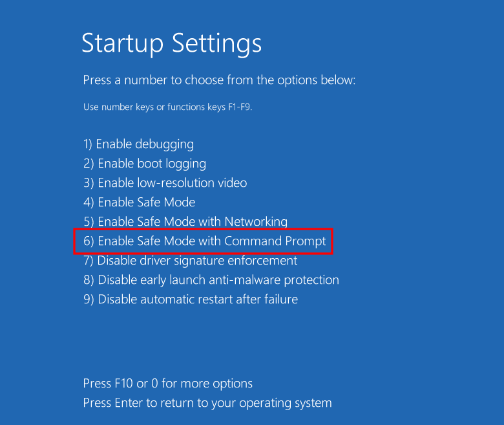Click the 'Press a number to choose' instruction
The width and height of the screenshot is (504, 425).
point(219,81)
